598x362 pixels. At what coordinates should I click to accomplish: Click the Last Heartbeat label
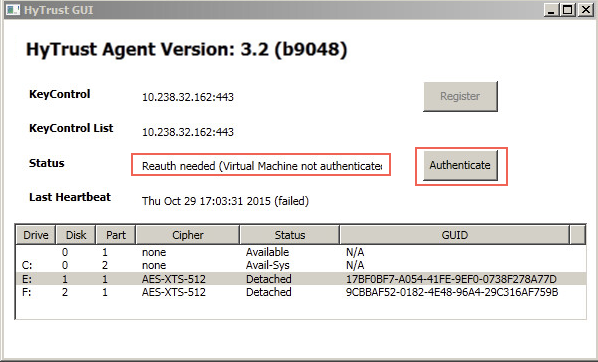point(70,197)
